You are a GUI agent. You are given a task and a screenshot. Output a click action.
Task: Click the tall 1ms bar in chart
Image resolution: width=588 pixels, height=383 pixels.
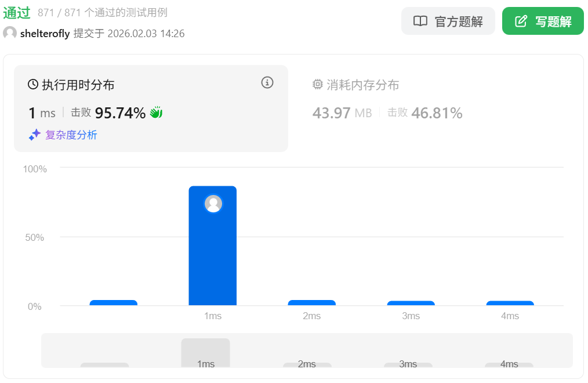(212, 255)
